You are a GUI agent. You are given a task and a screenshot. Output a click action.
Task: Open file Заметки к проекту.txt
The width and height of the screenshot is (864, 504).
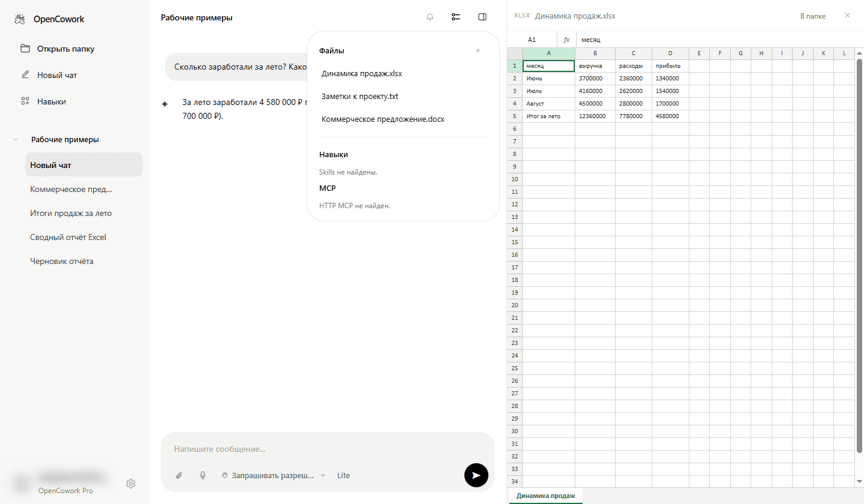[360, 97]
